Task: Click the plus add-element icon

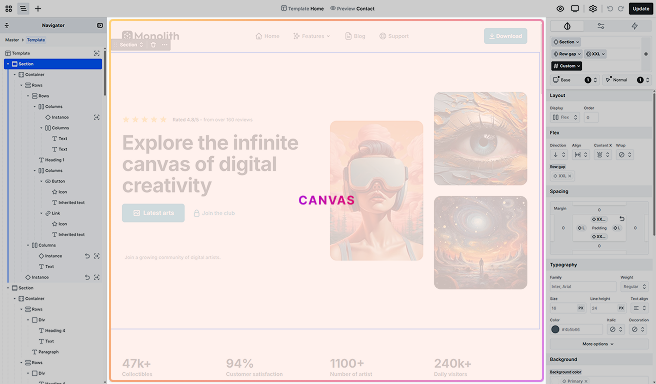Action: pyautogui.click(x=38, y=8)
